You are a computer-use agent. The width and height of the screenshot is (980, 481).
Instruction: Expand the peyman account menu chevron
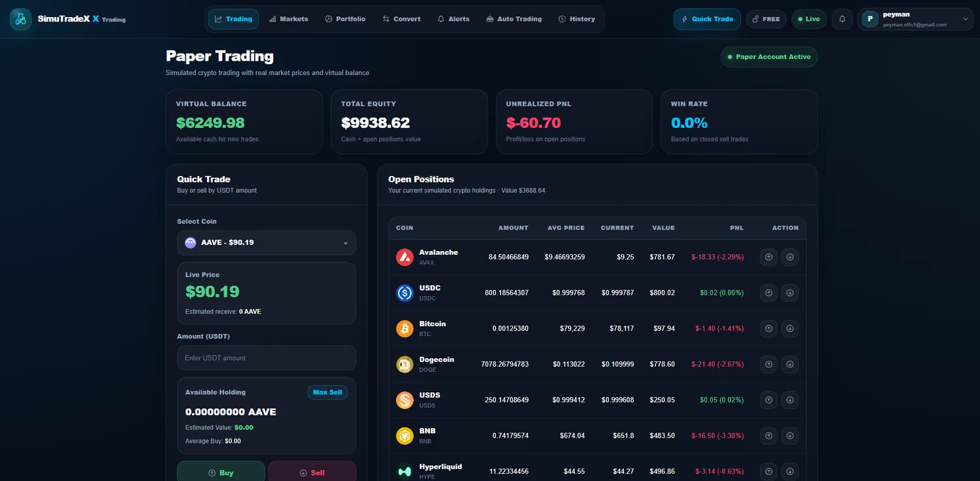point(966,20)
